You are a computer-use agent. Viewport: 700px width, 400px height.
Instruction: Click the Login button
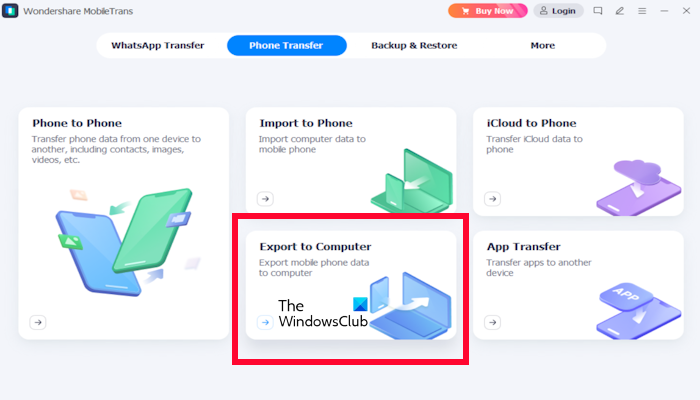(558, 11)
